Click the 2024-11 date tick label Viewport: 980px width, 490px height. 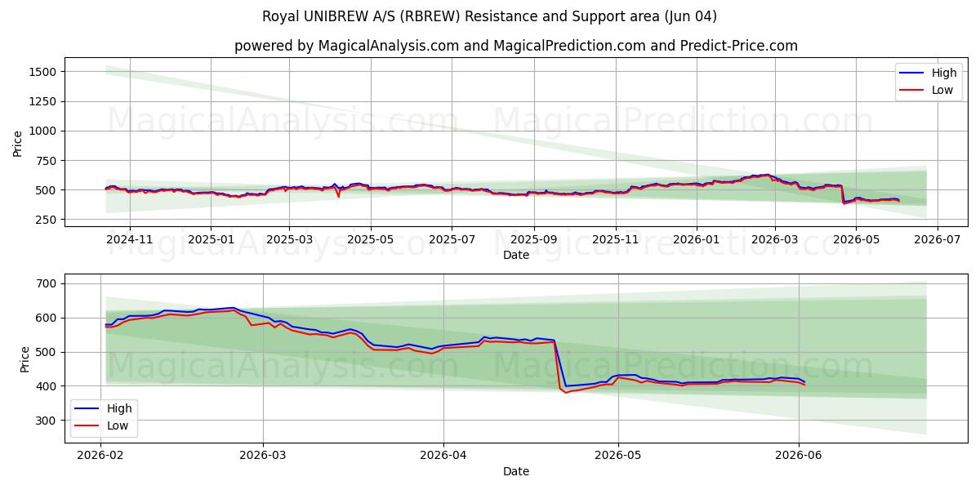coord(130,240)
